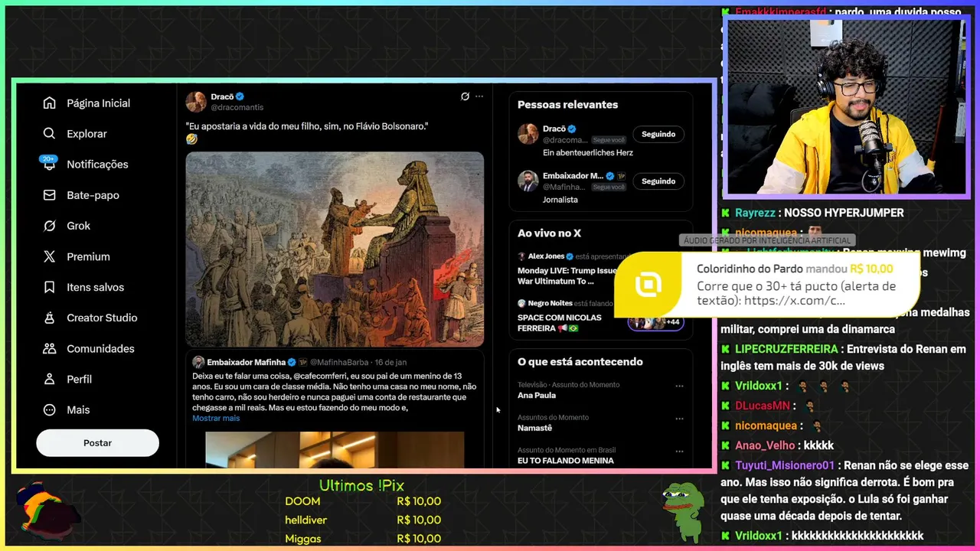Click verified badge next to Dracō name
Viewport: 980px width, 551px height.
tap(240, 96)
